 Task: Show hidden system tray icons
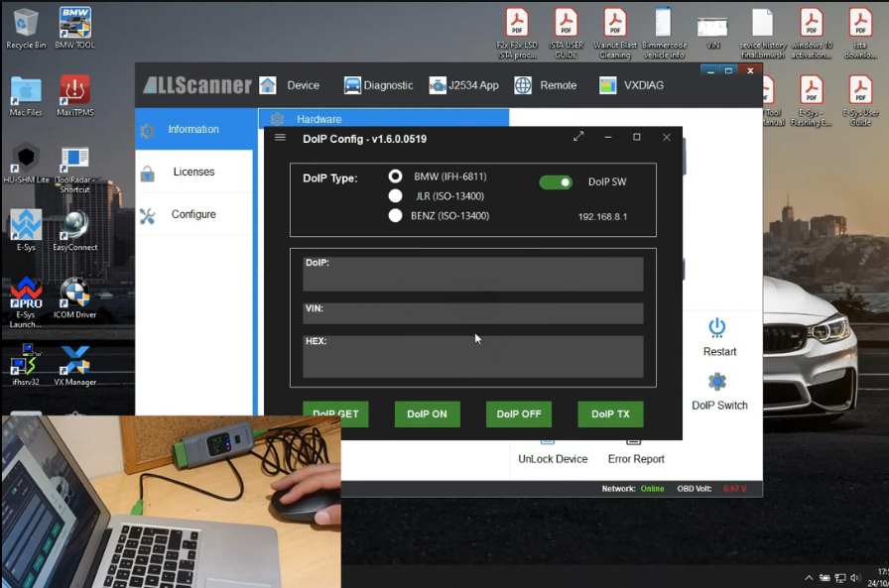(x=809, y=578)
